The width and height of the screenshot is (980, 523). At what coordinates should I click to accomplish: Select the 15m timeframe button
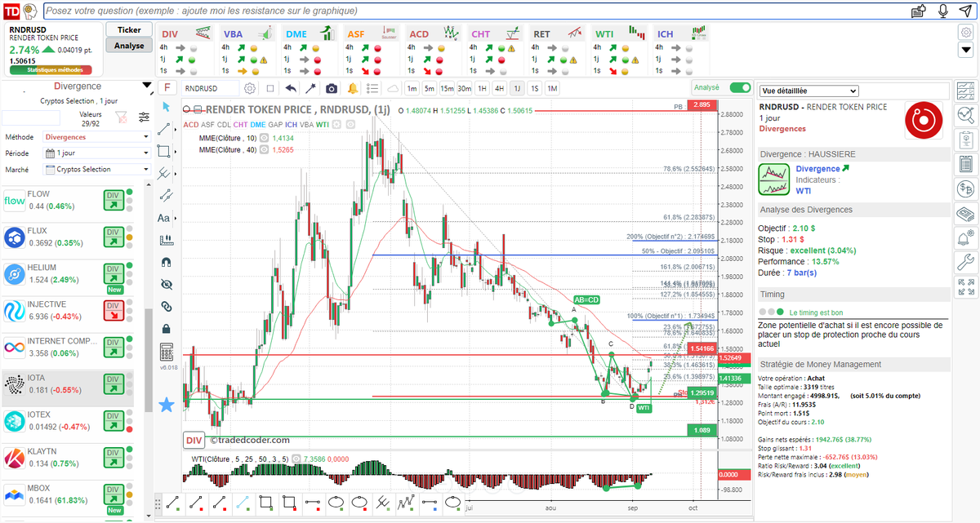pyautogui.click(x=447, y=88)
